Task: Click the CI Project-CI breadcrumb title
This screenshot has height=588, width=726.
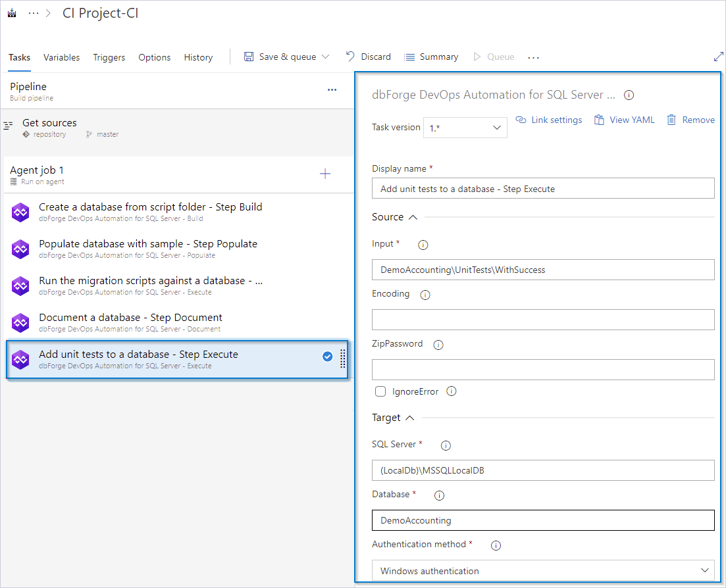Action: [101, 13]
